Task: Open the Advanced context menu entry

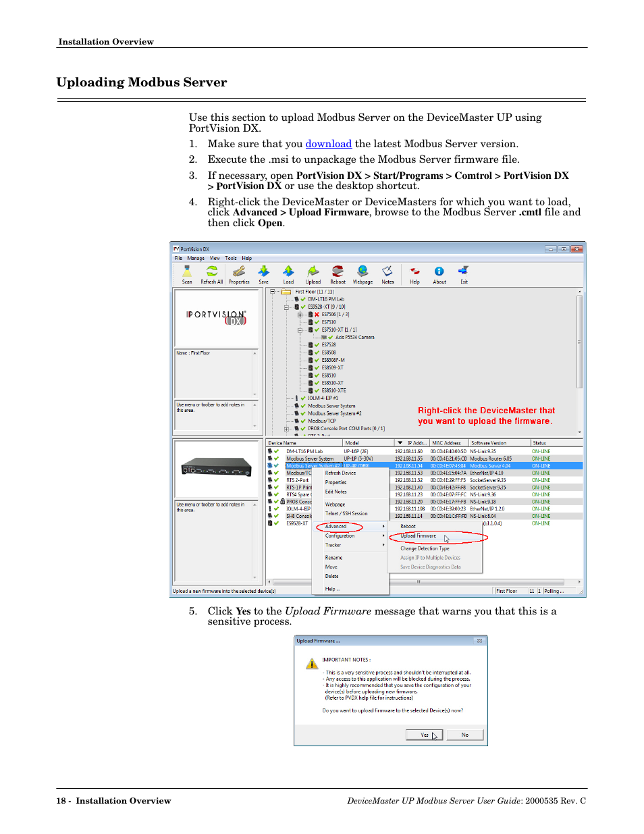Action: click(350, 527)
